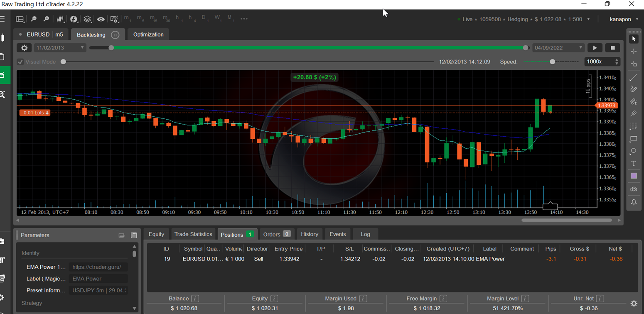Select the cursor pointer tool
Viewport: 644px width, 314px height.
click(634, 39)
